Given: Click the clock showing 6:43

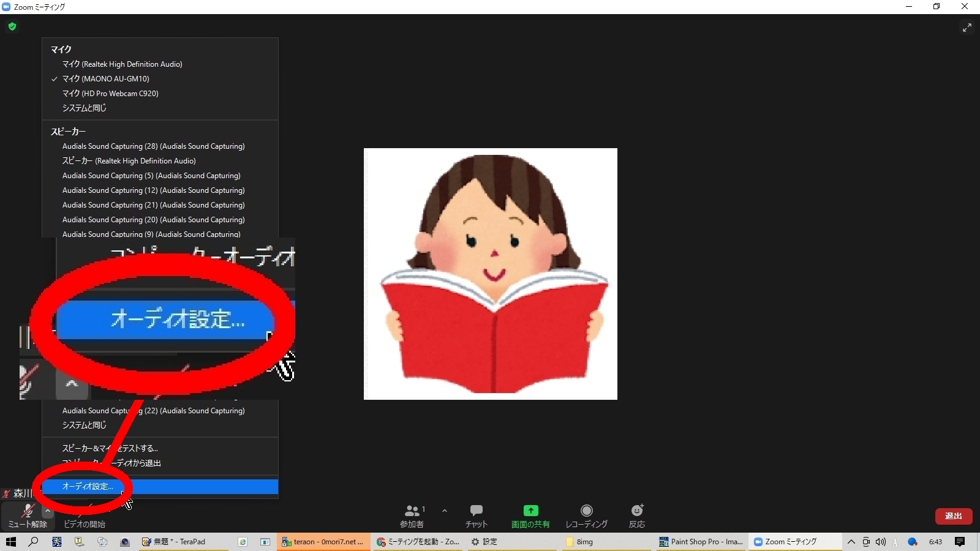Looking at the screenshot, I should (935, 542).
